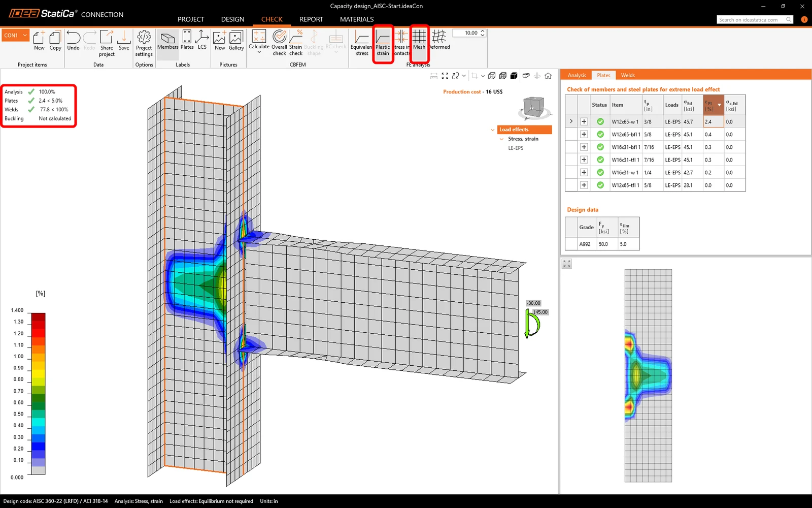
Task: Sort by plastic strain column header
Action: [713, 105]
